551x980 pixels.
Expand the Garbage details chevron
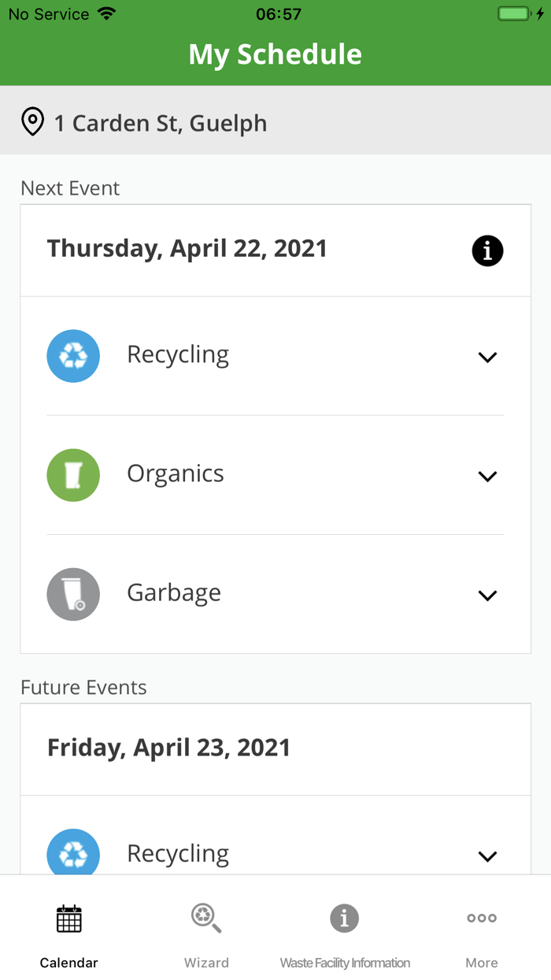pyautogui.click(x=487, y=595)
